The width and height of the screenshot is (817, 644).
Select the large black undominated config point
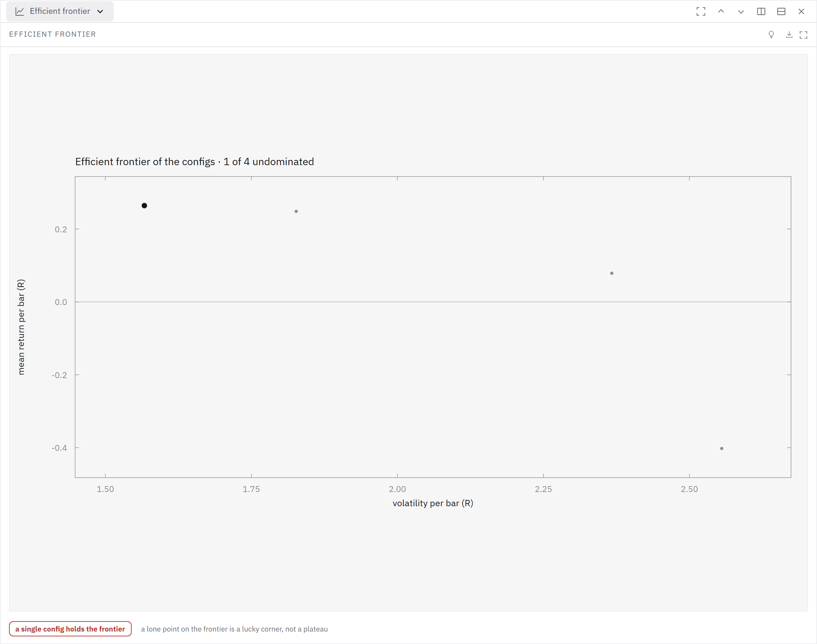pyautogui.click(x=144, y=206)
